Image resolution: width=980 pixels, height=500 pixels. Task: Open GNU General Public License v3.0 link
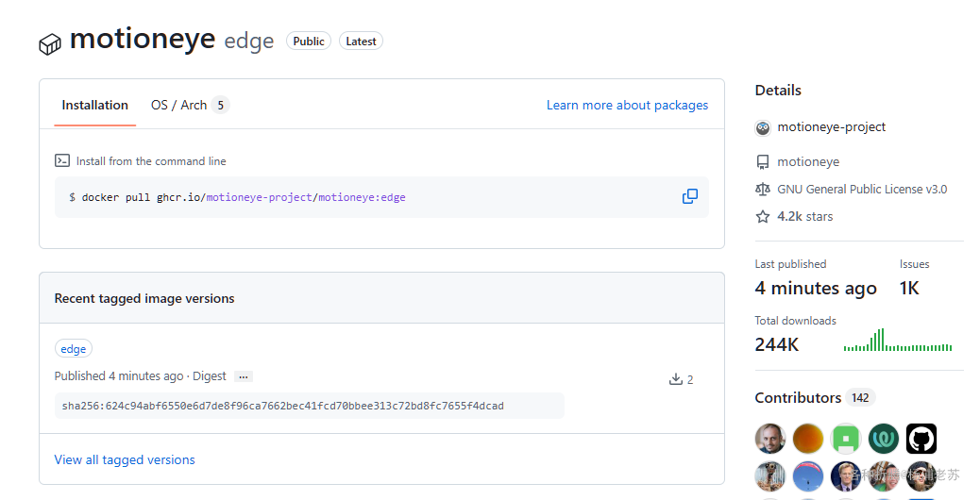pos(862,189)
